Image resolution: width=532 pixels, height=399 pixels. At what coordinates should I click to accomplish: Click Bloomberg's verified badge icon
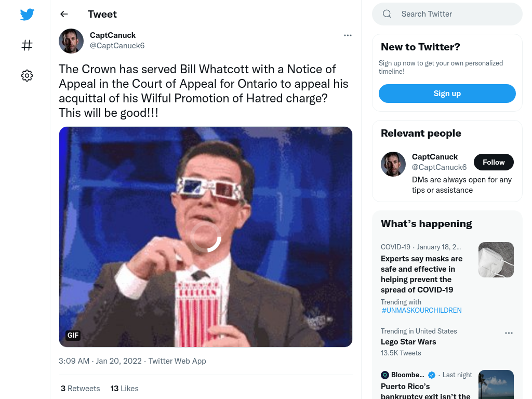[432, 375]
